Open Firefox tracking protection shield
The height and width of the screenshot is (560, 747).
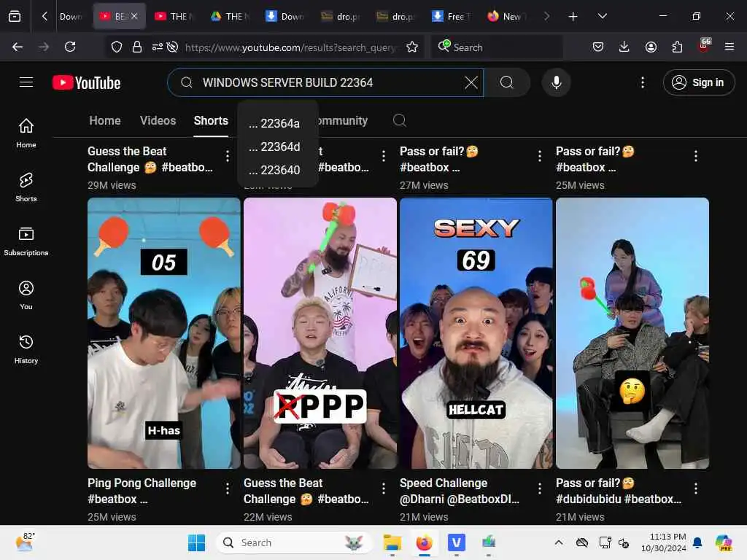tap(117, 47)
